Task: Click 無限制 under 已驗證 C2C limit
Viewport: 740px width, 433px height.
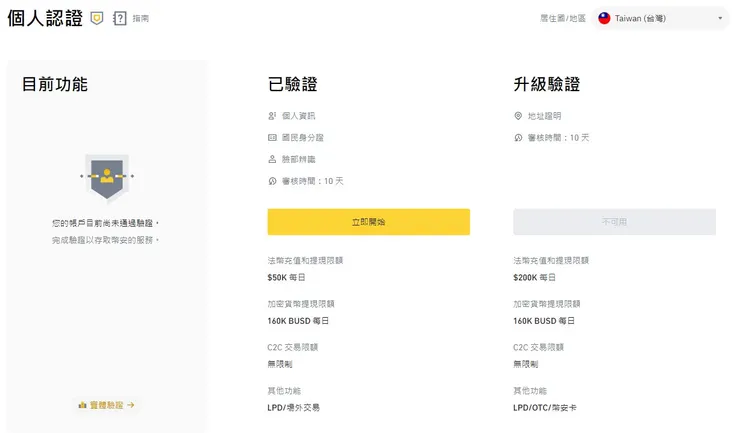Action: (x=280, y=364)
